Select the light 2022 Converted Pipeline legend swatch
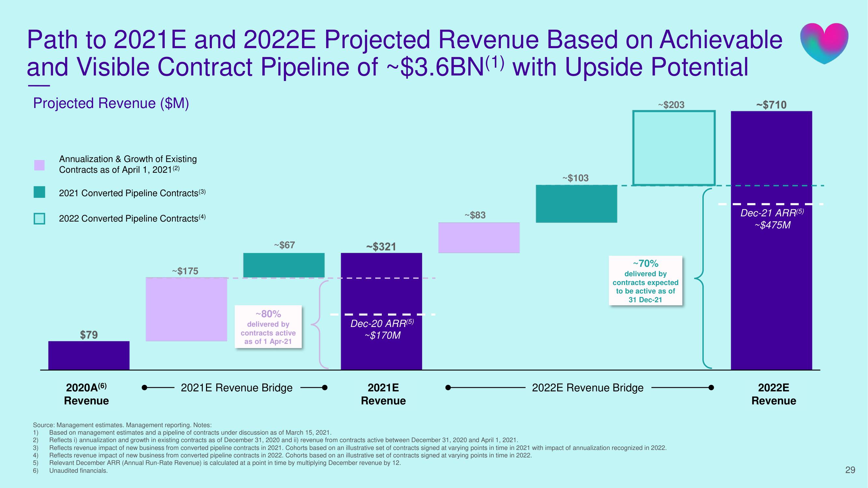 (x=39, y=219)
